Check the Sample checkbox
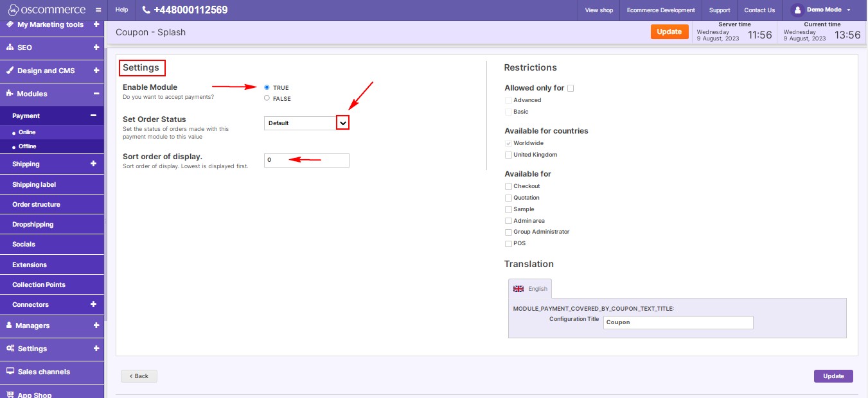Viewport: 868px width, 398px height. point(508,209)
